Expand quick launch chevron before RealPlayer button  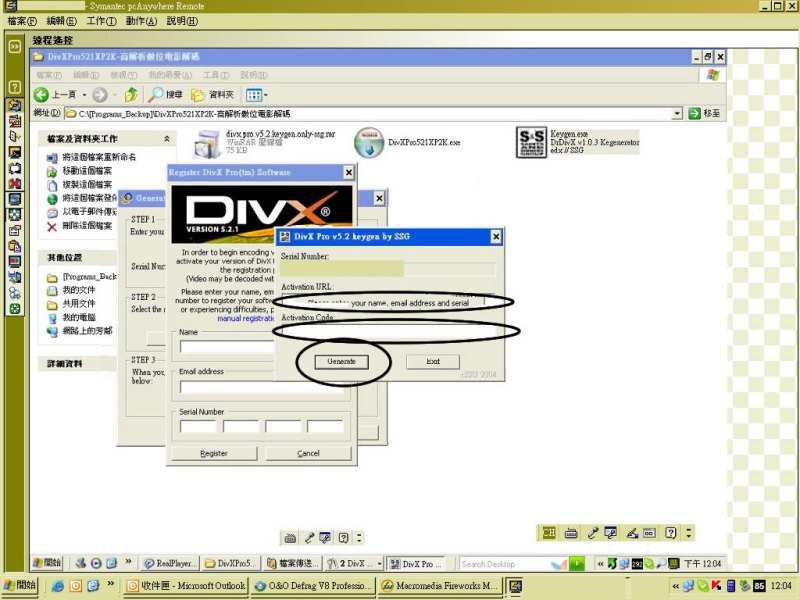[128, 561]
